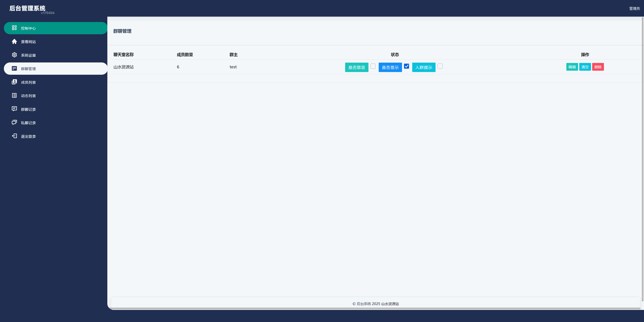Click the 动态列表 list icon
This screenshot has height=322, width=644.
click(x=14, y=95)
